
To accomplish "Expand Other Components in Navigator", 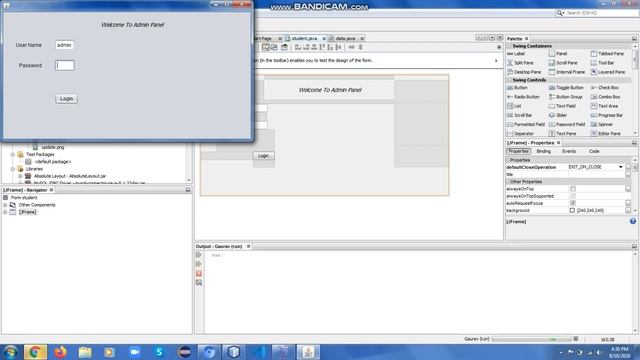I will pos(5,205).
